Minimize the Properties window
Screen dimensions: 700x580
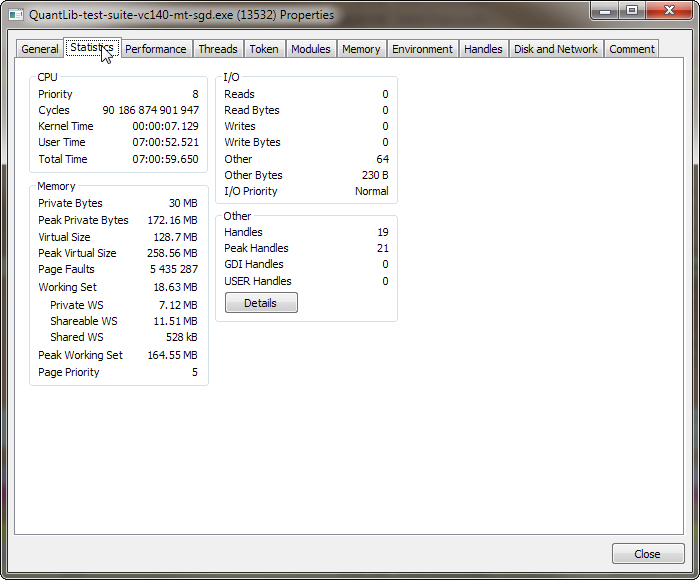click(x=605, y=10)
